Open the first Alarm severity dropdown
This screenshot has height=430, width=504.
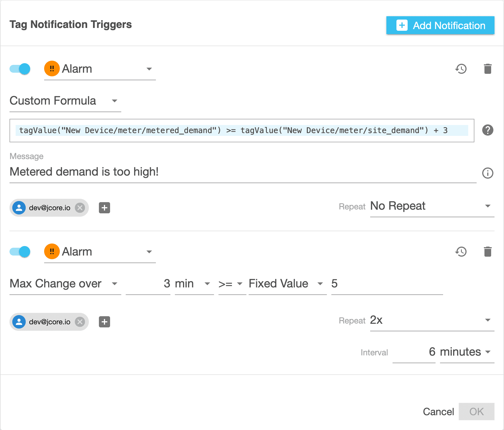(x=100, y=69)
